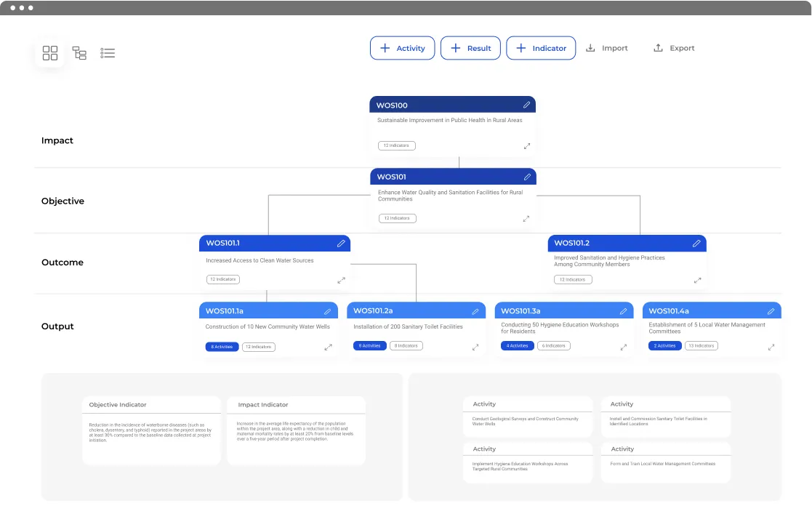Click 'Conducting 50 Hygiene Education Workshops' text
812x514 pixels.
tap(560, 328)
